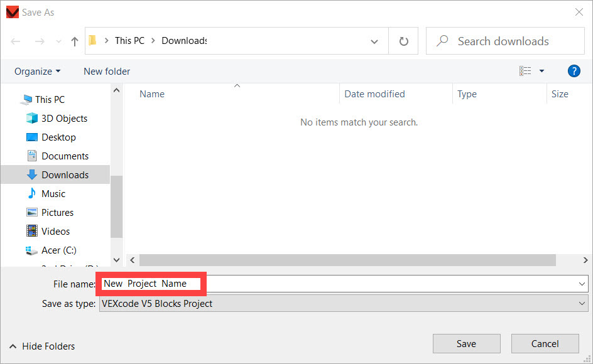Open Desktop in the sidebar
This screenshot has width=593, height=364.
pyautogui.click(x=58, y=137)
